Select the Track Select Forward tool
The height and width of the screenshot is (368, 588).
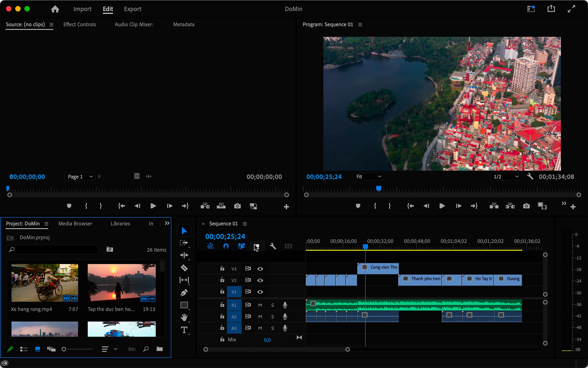coord(184,243)
